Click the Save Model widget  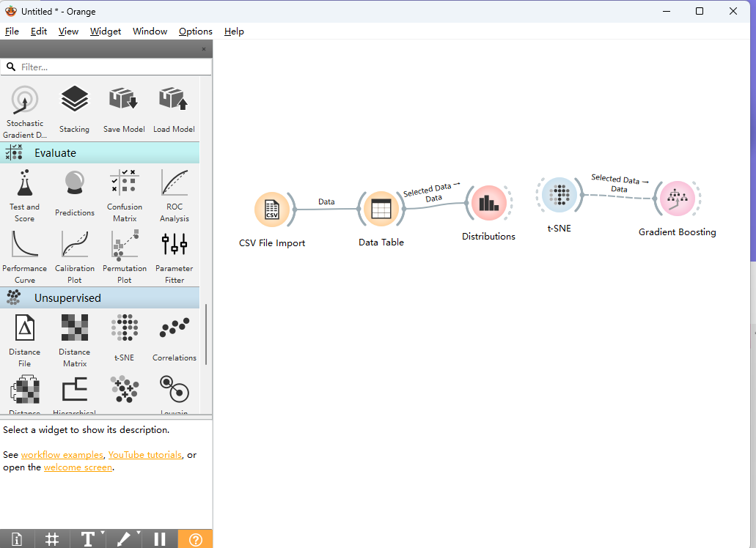click(x=124, y=110)
